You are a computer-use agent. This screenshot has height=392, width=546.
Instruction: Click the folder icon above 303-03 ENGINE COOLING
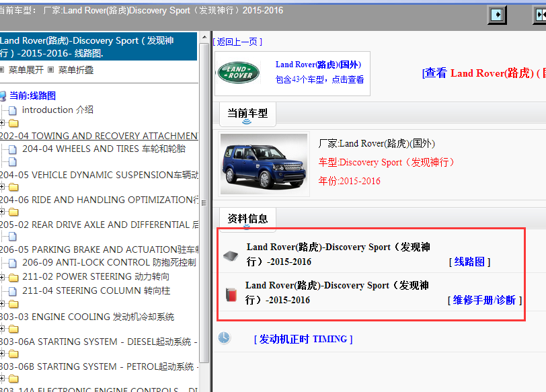pos(13,305)
